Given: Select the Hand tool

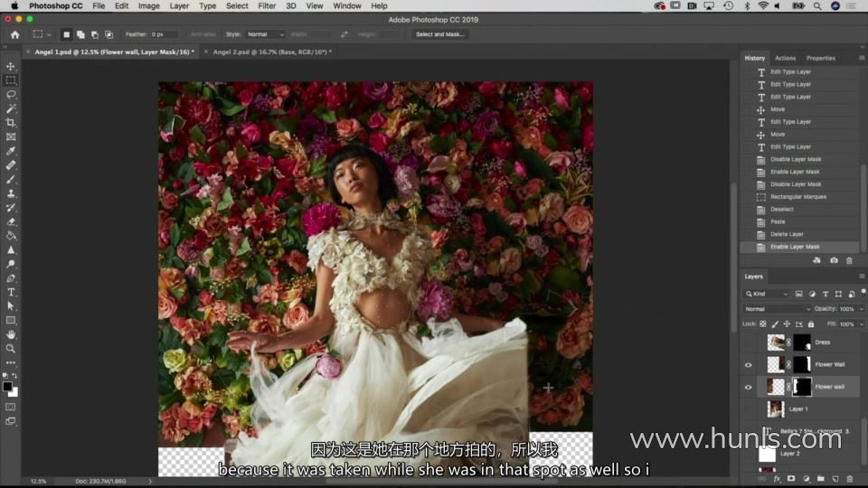Looking at the screenshot, I should coord(11,334).
